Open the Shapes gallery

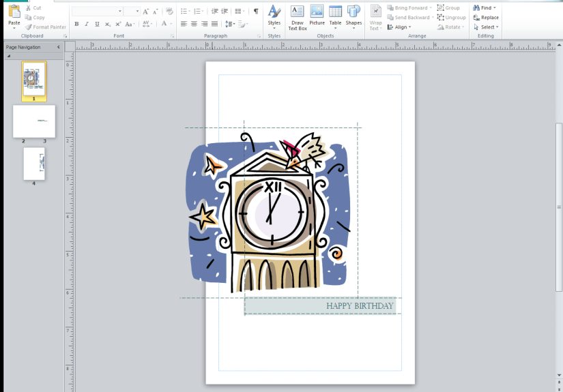(x=353, y=16)
